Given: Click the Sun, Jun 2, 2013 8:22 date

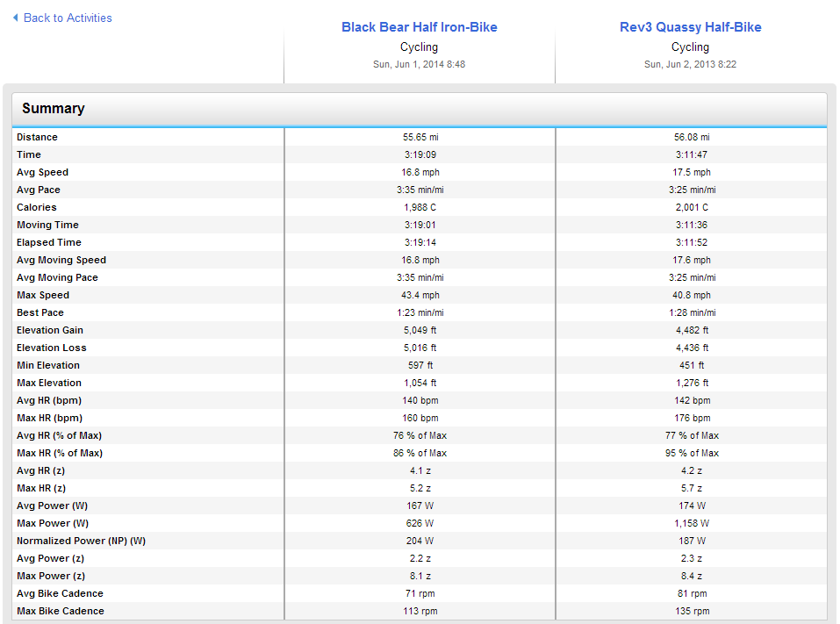Looking at the screenshot, I should click(x=690, y=64).
